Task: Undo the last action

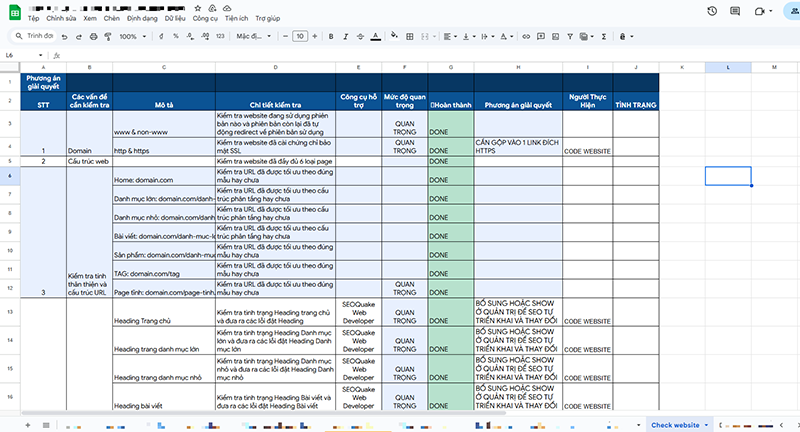Action: (x=64, y=36)
